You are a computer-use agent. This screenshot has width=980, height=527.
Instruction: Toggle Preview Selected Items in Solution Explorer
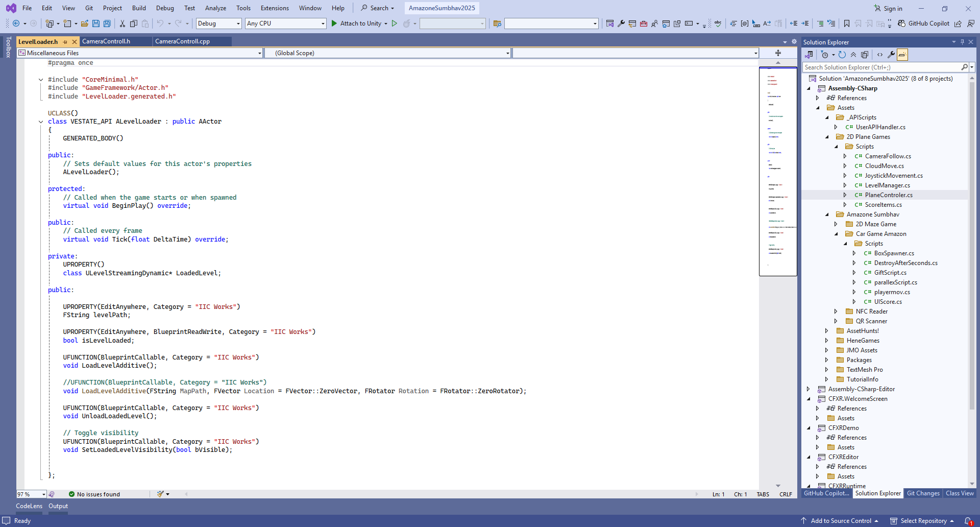pos(902,55)
